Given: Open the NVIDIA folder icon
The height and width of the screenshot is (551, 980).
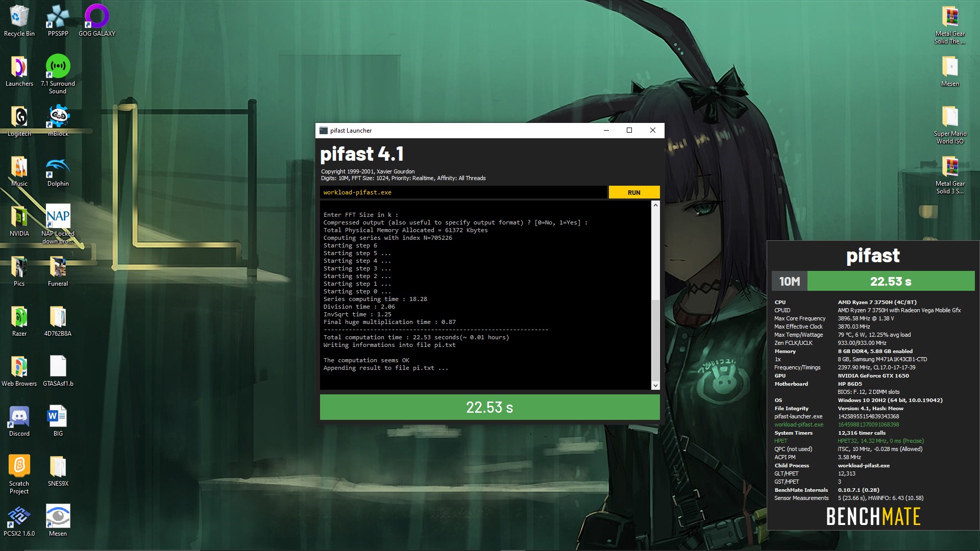Looking at the screenshot, I should 19,221.
